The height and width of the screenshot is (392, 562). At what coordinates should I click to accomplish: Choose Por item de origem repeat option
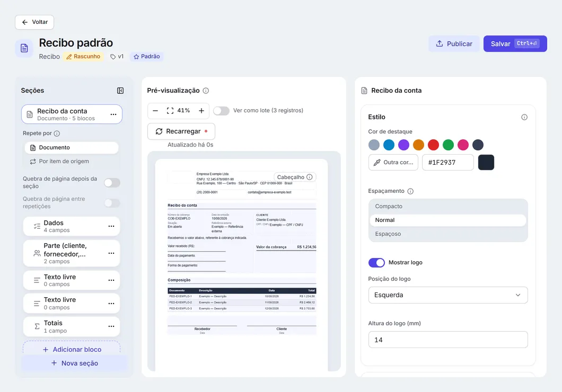72,162
